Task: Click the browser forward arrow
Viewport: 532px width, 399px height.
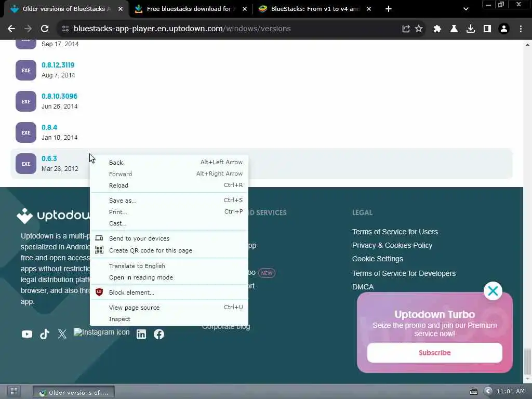Action: [28, 29]
